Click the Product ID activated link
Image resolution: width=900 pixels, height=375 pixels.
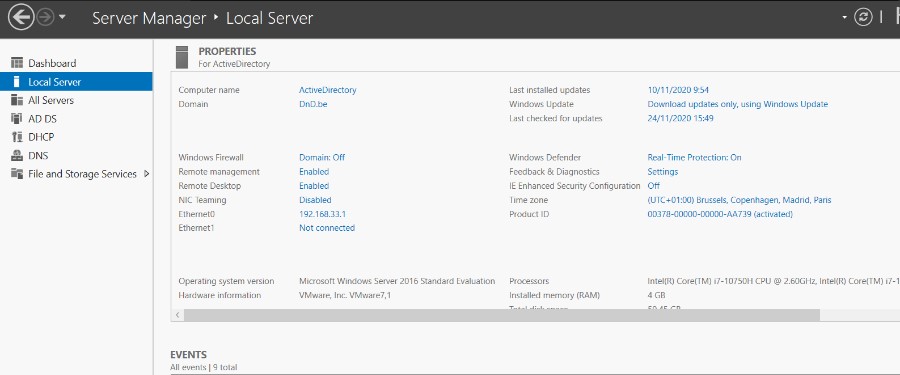(x=720, y=214)
